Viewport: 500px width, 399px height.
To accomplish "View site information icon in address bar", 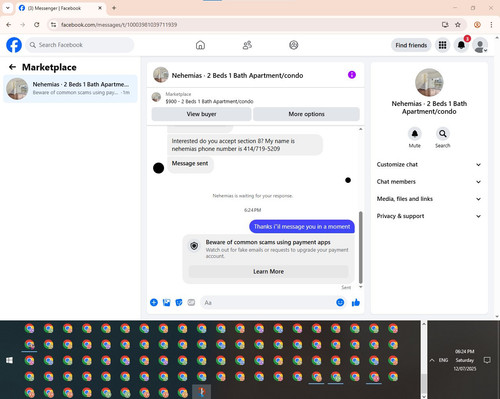I will (53, 25).
